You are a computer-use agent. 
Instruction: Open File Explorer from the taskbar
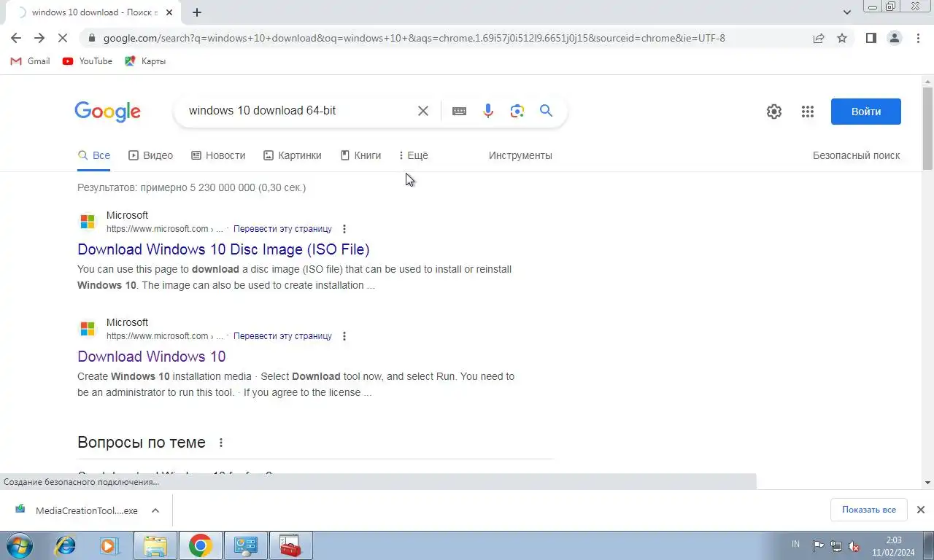click(155, 545)
